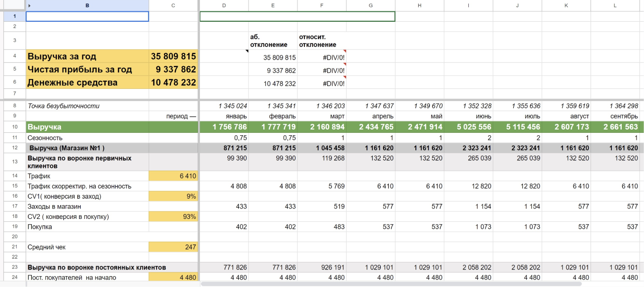This screenshot has width=644, height=287.
Task: Select the CV2 conversion value 93%
Action: coord(173,217)
